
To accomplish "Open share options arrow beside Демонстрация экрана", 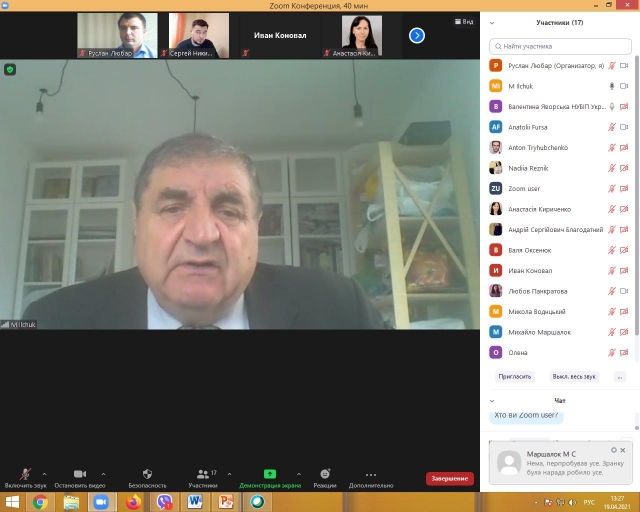I will (x=299, y=474).
